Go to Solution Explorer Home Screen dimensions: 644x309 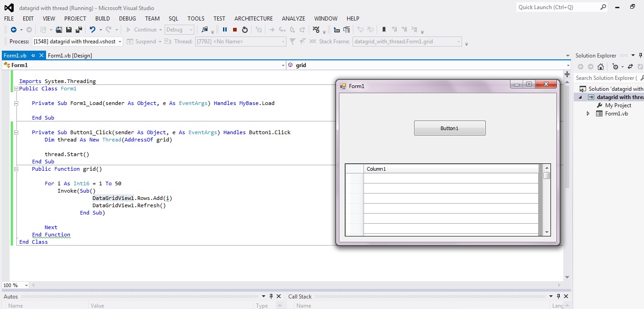601,67
